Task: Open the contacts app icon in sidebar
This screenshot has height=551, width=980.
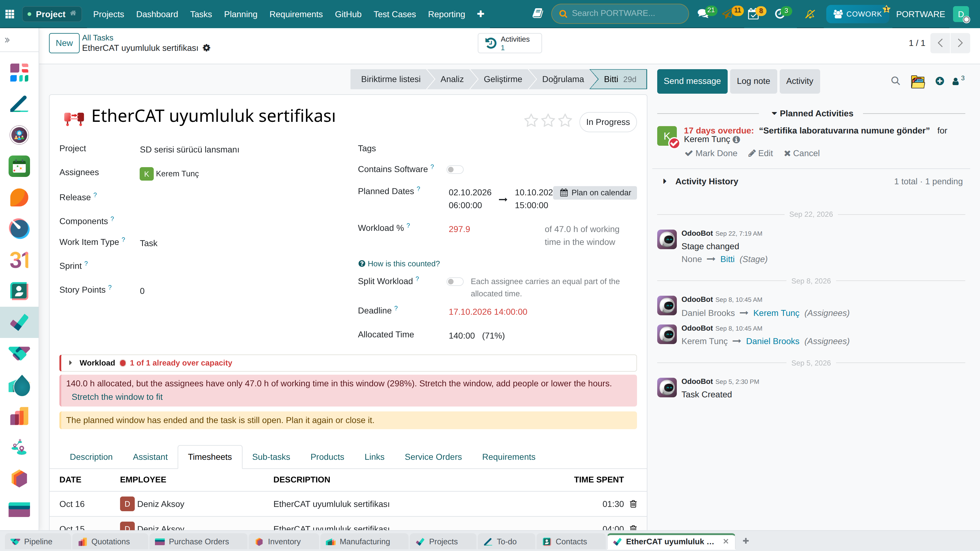Action: pyautogui.click(x=19, y=291)
